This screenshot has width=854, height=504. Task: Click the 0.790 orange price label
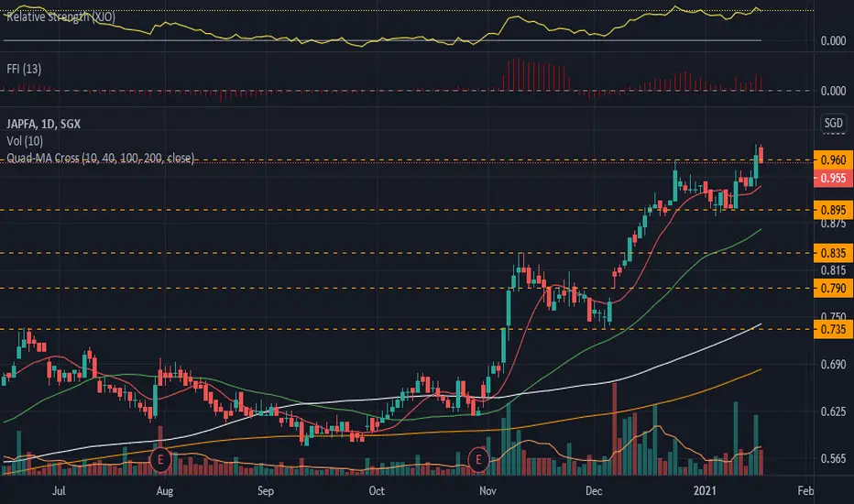pyautogui.click(x=833, y=289)
